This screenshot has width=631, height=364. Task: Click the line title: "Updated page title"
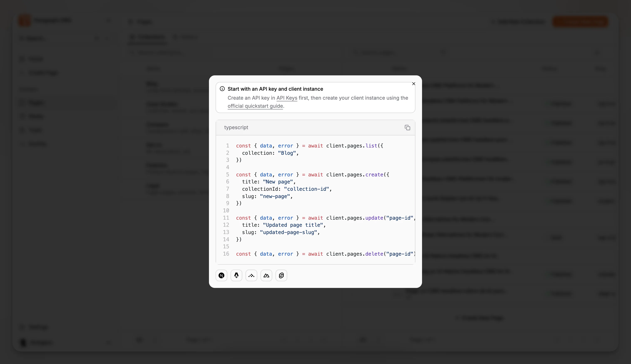point(284,225)
